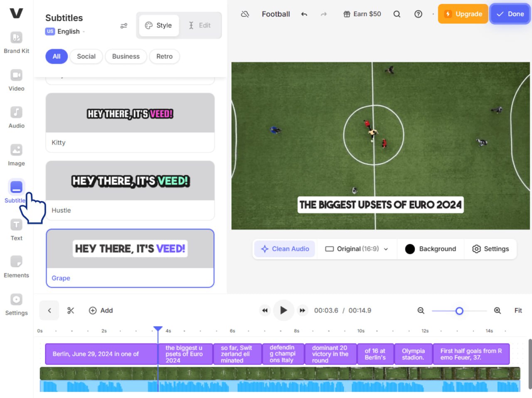Click the undo arrow in the top bar
Viewport: 532px width, 398px height.
(304, 14)
